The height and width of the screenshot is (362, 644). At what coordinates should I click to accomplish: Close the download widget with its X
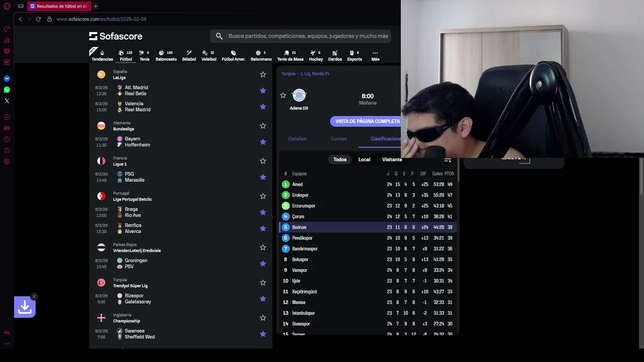[34, 296]
